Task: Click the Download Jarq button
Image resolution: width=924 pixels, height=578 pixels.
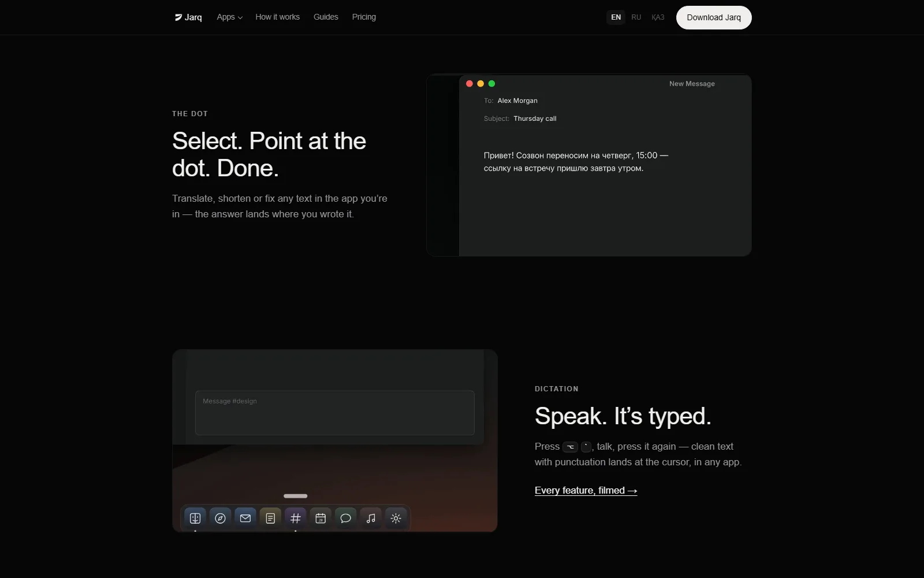Action: coord(714,17)
